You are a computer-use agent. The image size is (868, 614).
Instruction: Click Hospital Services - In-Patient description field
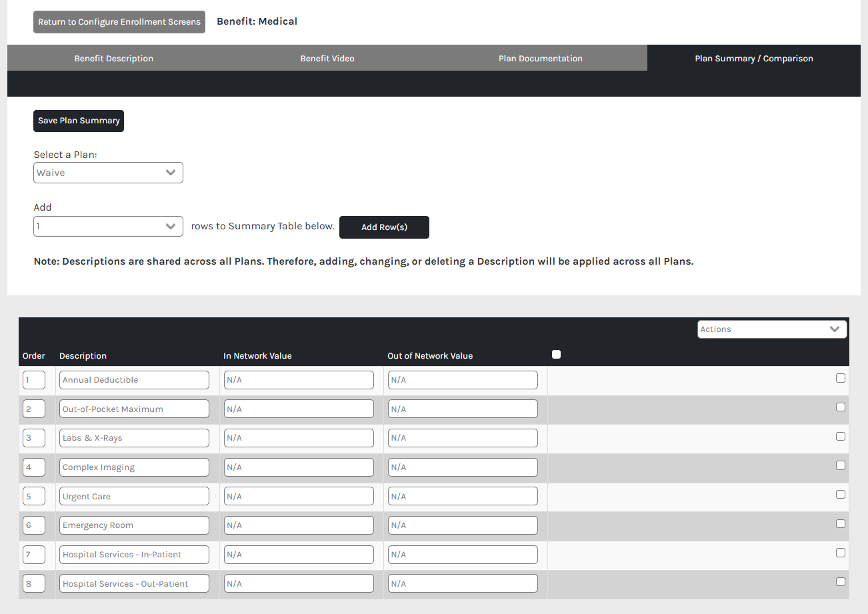(134, 555)
